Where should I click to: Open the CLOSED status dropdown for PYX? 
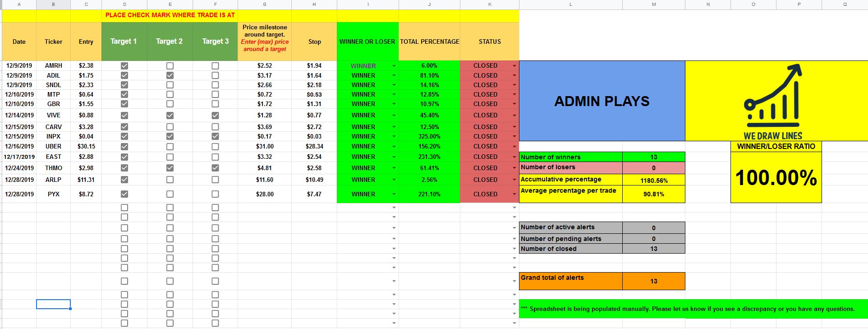tap(514, 195)
